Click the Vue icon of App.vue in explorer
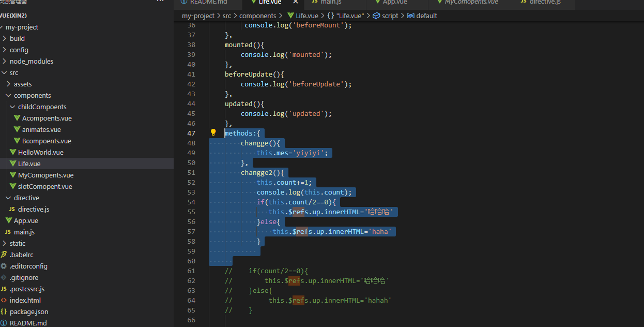Viewport: 644px width, 327px height. click(x=9, y=220)
